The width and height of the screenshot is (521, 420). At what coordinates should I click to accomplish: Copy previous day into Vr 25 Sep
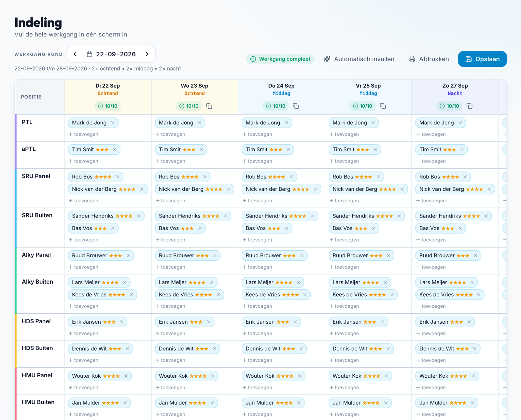[x=383, y=106]
